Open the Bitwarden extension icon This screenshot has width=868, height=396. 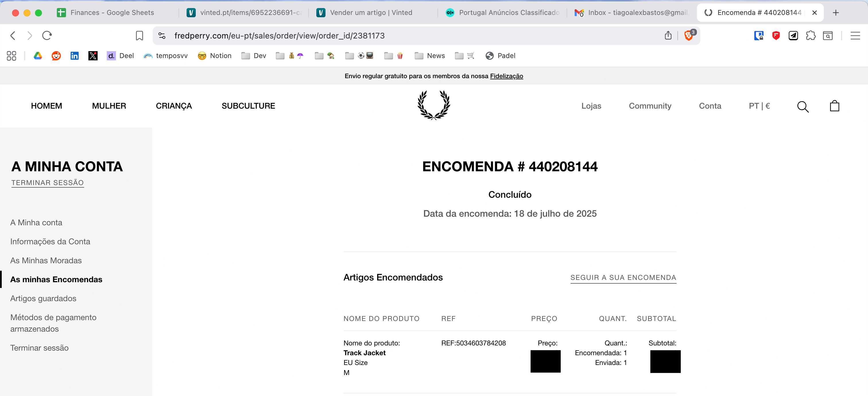758,35
